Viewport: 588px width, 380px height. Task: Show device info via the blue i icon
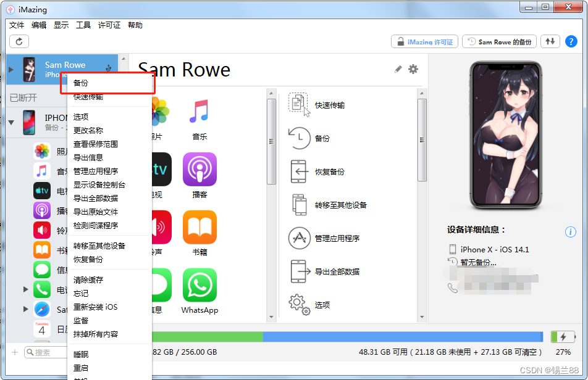(570, 232)
